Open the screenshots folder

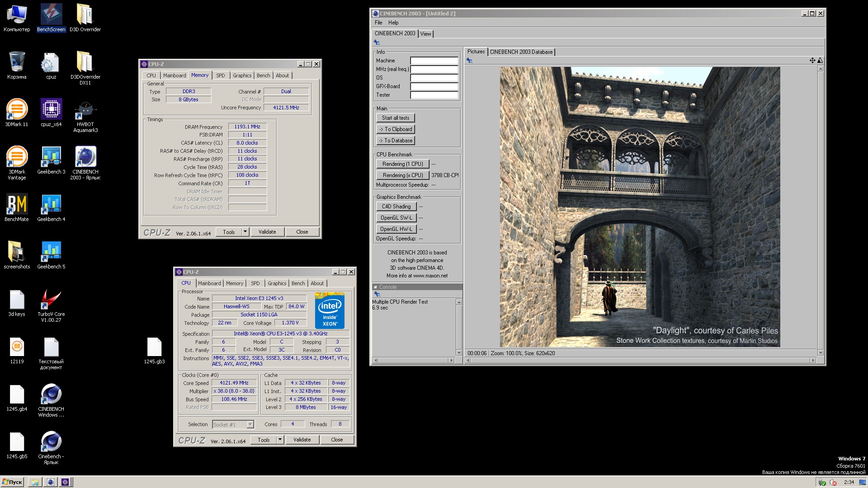pos(17,255)
